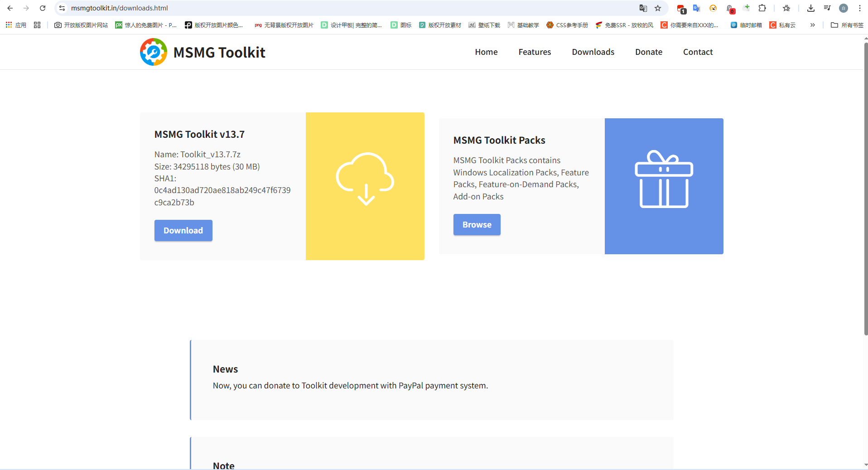Click the gift box icon tile
The width and height of the screenshot is (868, 470).
pyautogui.click(x=664, y=186)
